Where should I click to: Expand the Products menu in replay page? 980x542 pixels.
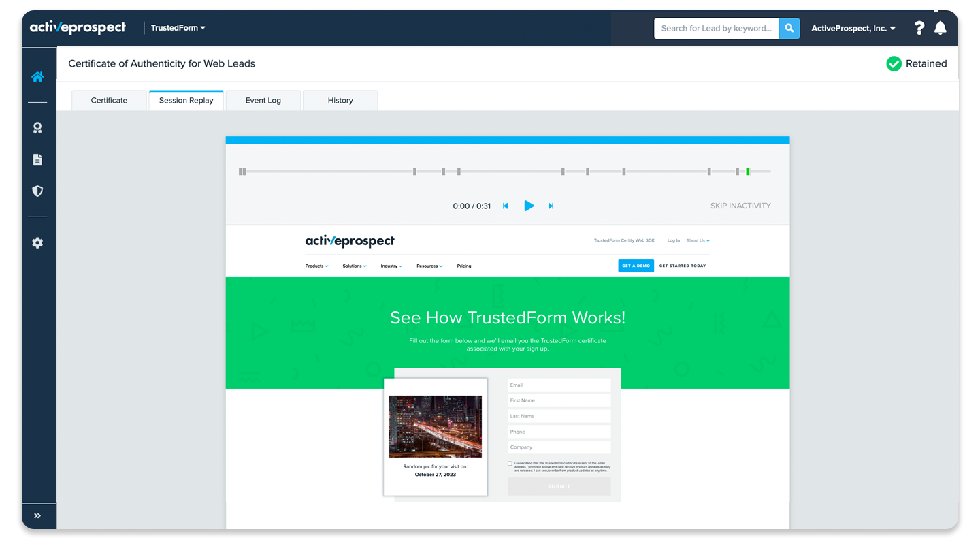(x=316, y=266)
